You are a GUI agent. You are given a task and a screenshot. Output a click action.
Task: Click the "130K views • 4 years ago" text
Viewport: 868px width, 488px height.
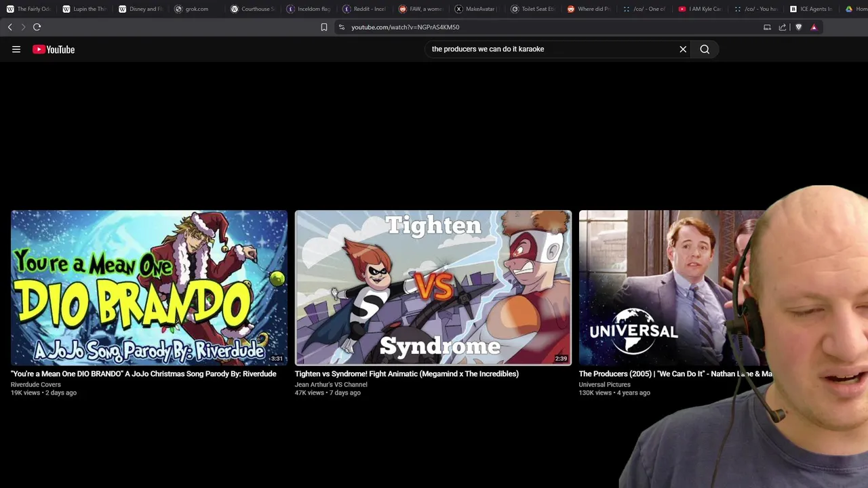pyautogui.click(x=614, y=392)
